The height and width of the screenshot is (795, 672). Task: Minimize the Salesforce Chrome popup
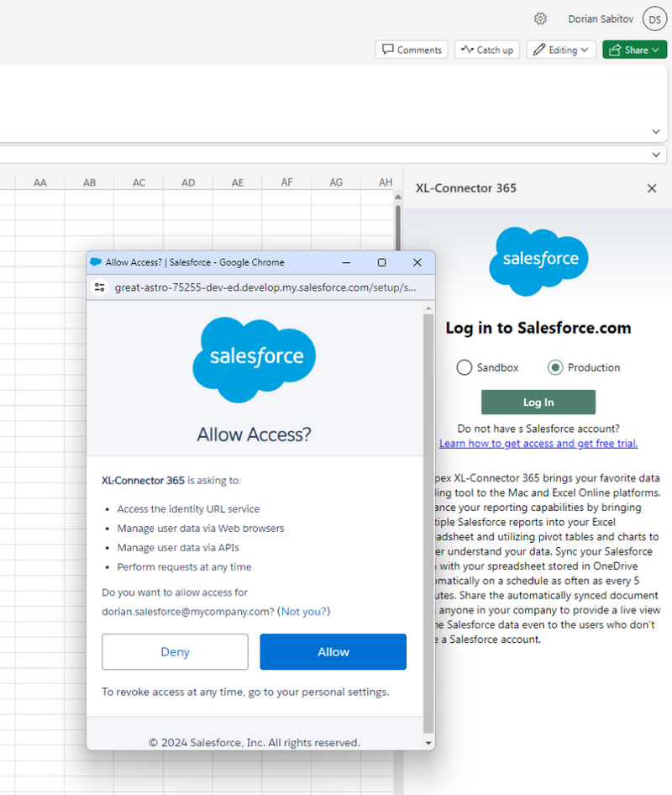point(347,263)
